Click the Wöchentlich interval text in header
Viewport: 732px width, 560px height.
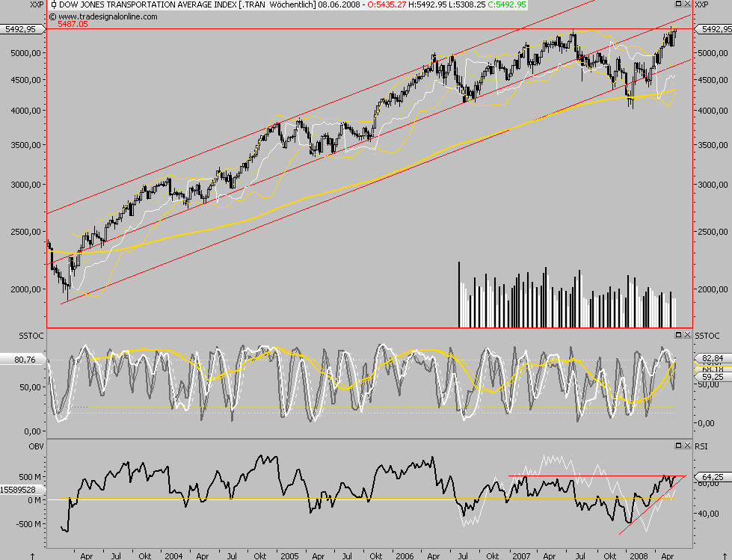pos(292,4)
